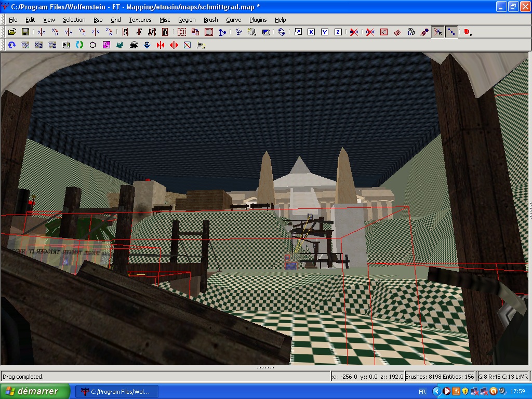The image size is (532, 399).
Task: Rotate selection around Y axis
Action: pos(82,32)
